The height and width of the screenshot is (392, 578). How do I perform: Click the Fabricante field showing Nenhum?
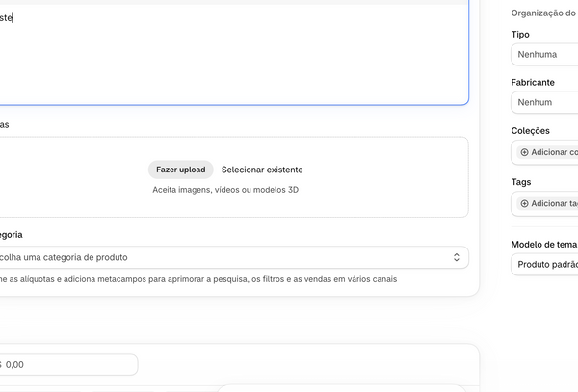[544, 102]
